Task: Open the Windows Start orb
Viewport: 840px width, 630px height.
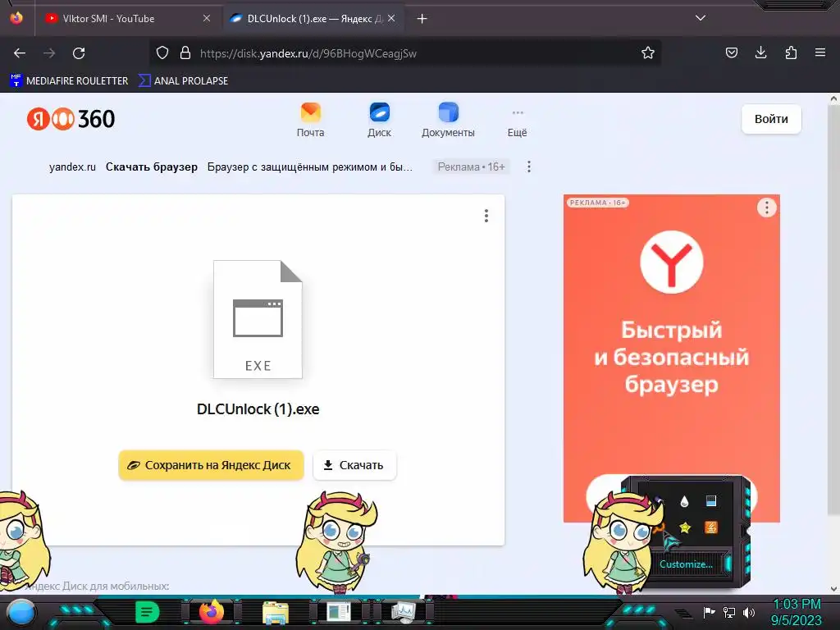Action: [x=21, y=613]
